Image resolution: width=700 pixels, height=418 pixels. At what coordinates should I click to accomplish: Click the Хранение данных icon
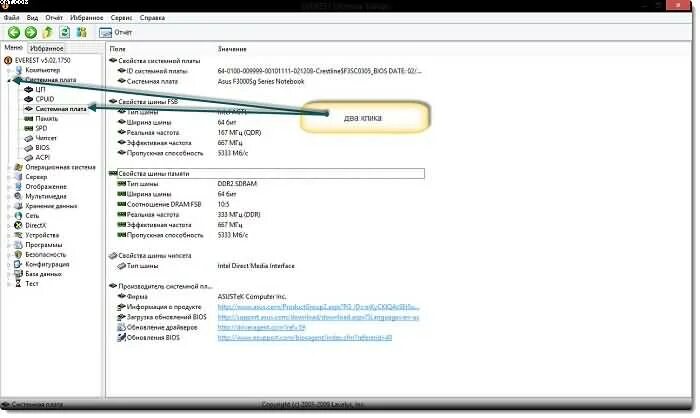18,206
